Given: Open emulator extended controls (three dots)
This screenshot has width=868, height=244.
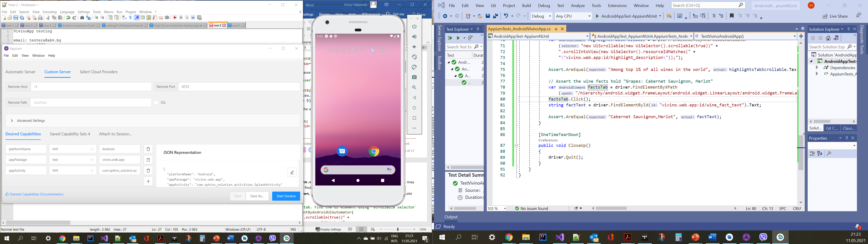Looking at the screenshot, I should point(415,128).
